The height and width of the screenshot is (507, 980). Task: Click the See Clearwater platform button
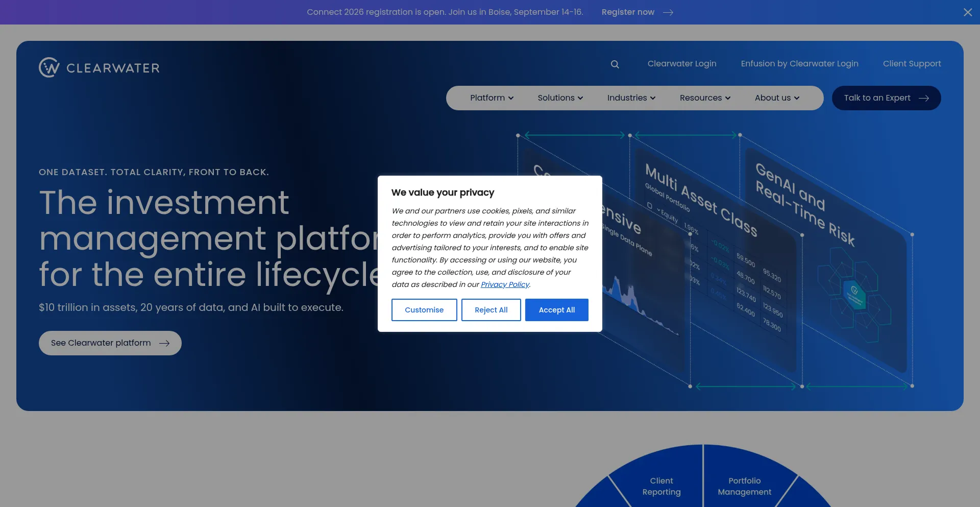click(x=110, y=343)
